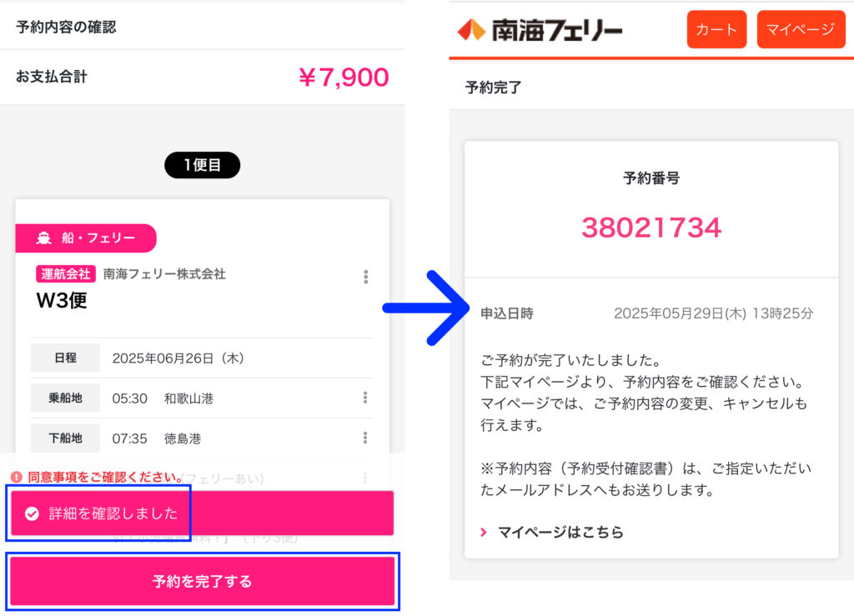854x616 pixels.
Task: Click the ¥7,900 total amount
Action: point(344,78)
